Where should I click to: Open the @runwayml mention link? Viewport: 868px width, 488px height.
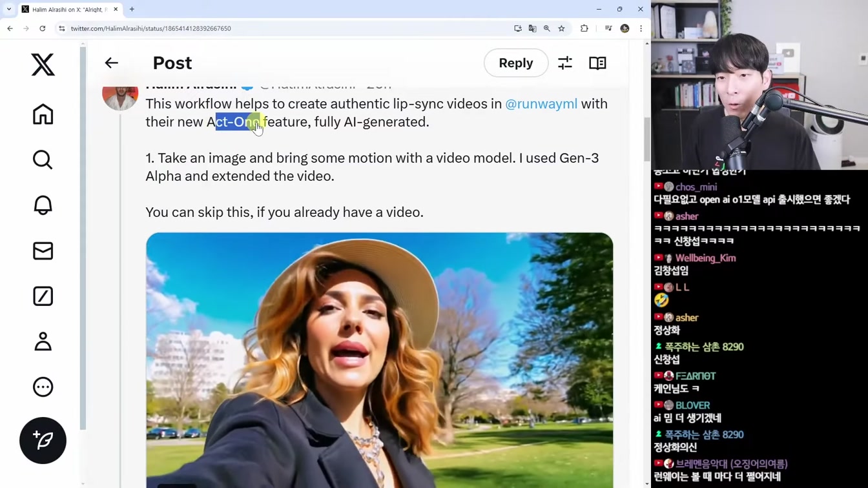[541, 104]
